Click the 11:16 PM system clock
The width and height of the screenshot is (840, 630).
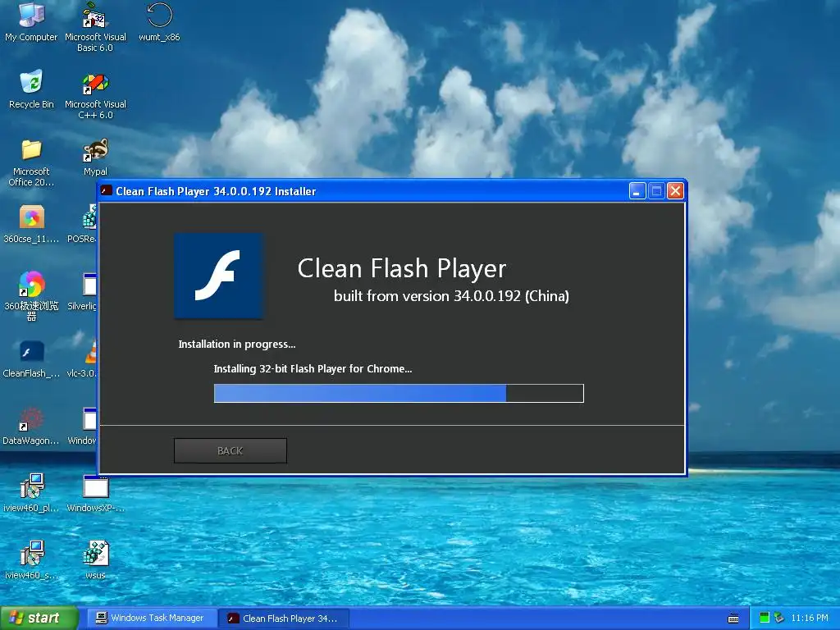810,619
